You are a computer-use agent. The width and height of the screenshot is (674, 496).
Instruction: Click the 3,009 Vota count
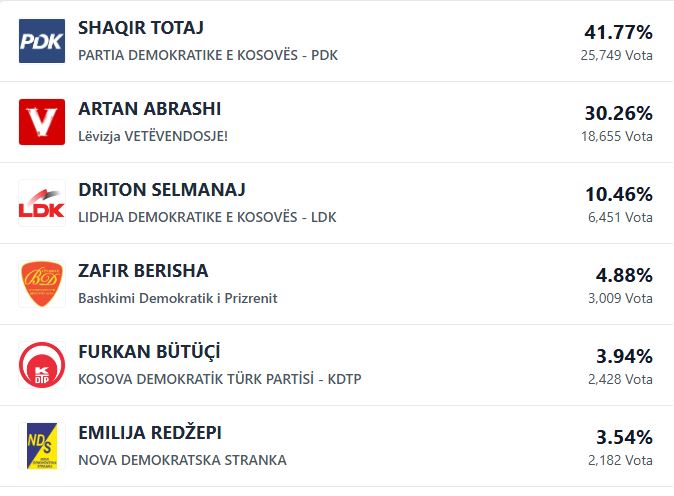point(620,298)
